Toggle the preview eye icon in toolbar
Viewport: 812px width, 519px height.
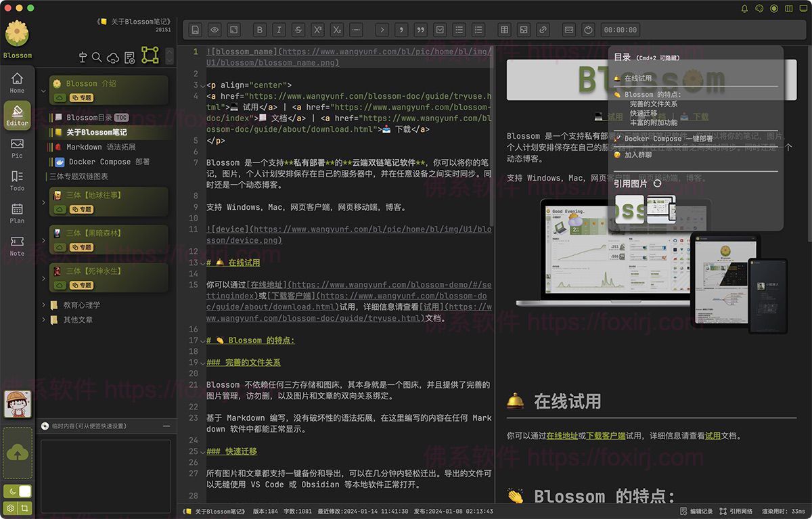[214, 30]
